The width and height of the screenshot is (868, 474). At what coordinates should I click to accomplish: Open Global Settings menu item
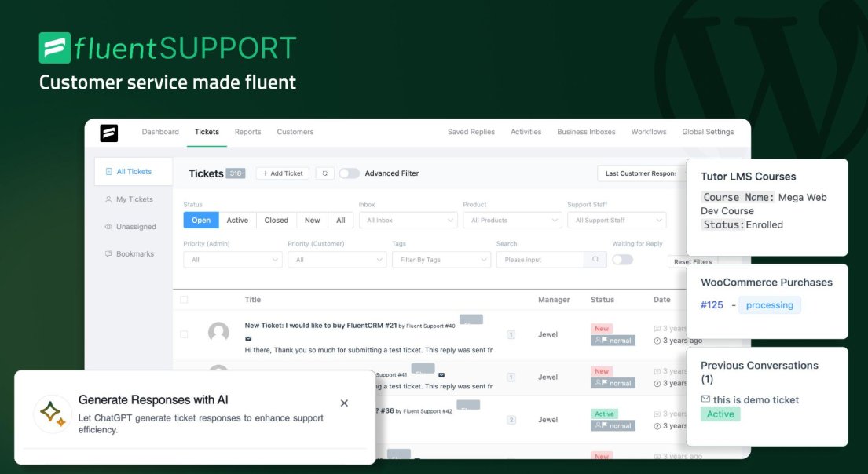coord(708,132)
